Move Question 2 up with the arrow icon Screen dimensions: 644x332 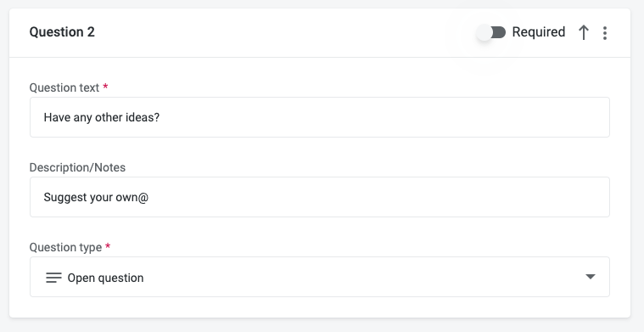[x=583, y=32]
